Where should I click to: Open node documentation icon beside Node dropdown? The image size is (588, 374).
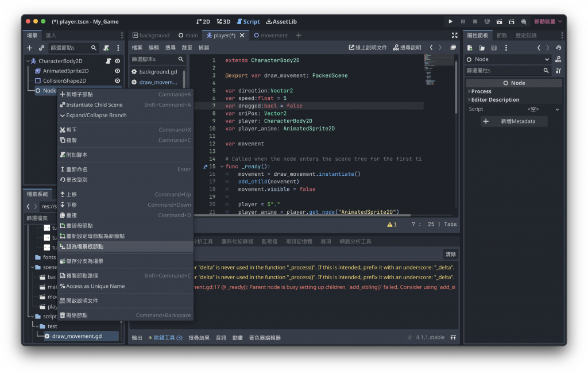(558, 59)
